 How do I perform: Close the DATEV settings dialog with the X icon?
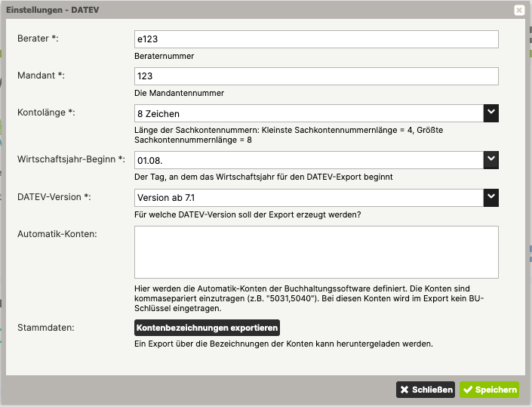519,11
